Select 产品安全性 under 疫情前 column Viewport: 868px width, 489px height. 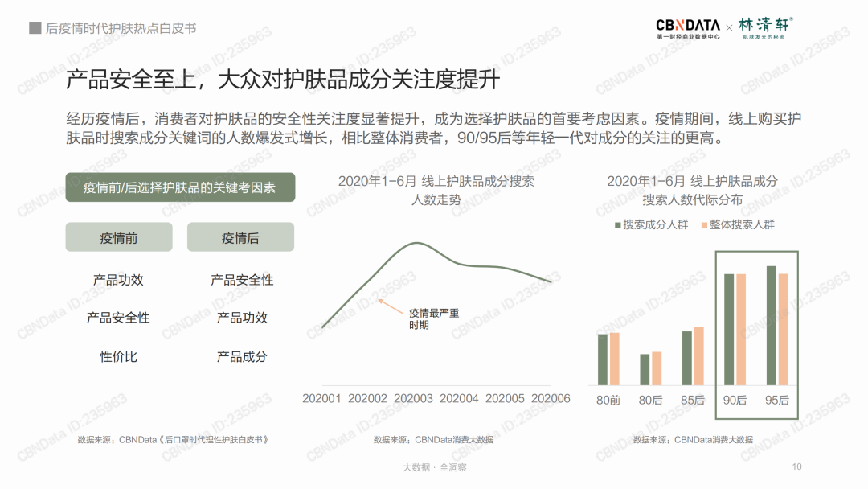(x=118, y=318)
